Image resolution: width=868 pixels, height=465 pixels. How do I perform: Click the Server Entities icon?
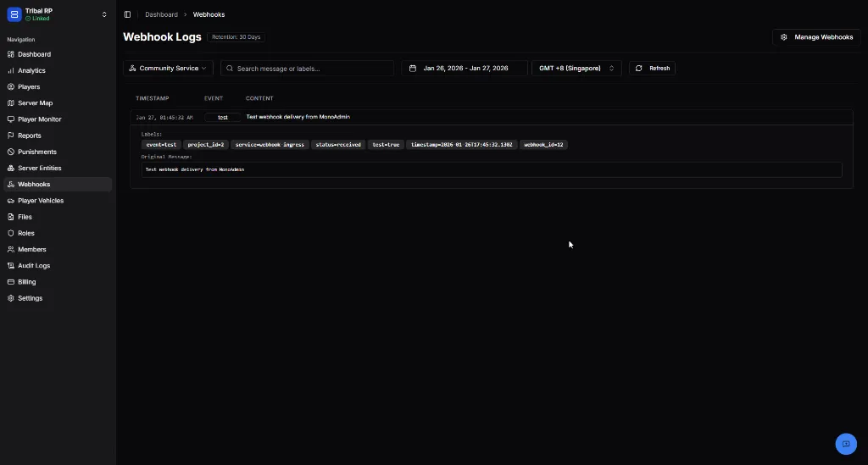[10, 168]
